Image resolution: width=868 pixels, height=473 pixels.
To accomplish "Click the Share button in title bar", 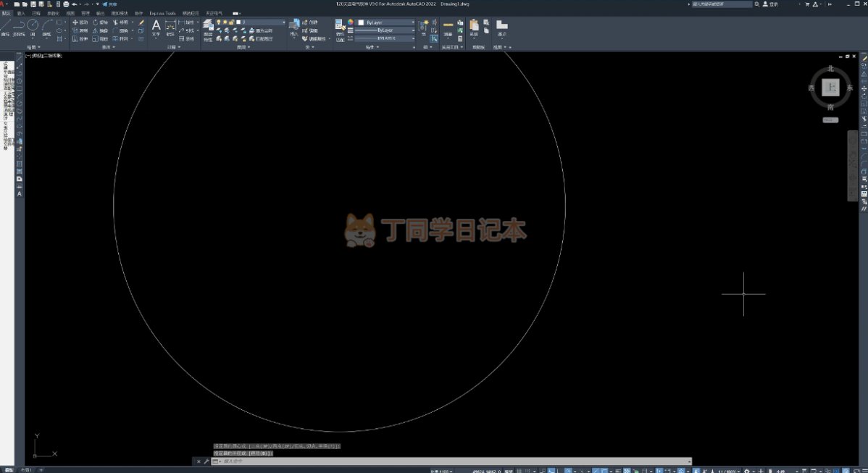I will coord(109,4).
